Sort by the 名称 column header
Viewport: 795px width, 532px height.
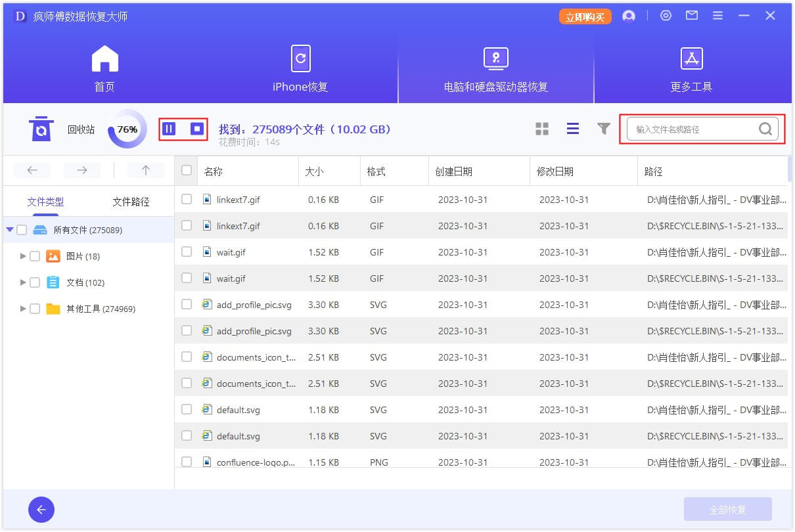click(214, 171)
